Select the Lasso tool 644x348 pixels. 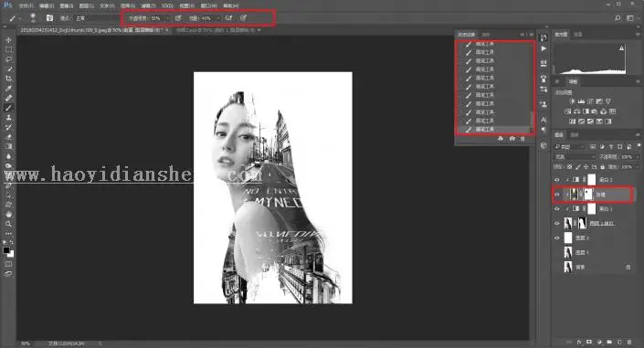pyautogui.click(x=8, y=59)
